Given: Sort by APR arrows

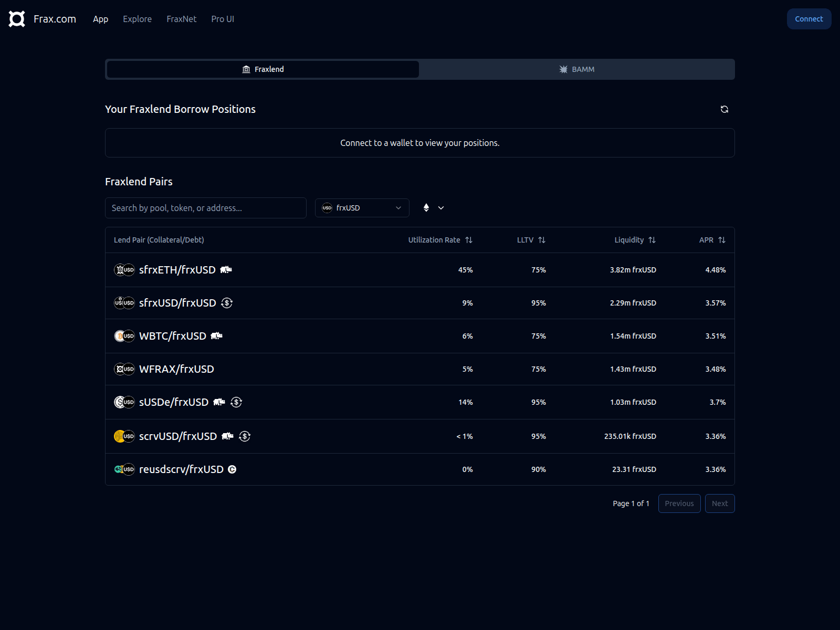Looking at the screenshot, I should click(722, 240).
